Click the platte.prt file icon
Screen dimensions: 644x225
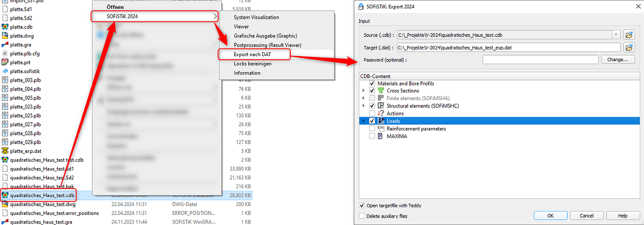(5, 62)
